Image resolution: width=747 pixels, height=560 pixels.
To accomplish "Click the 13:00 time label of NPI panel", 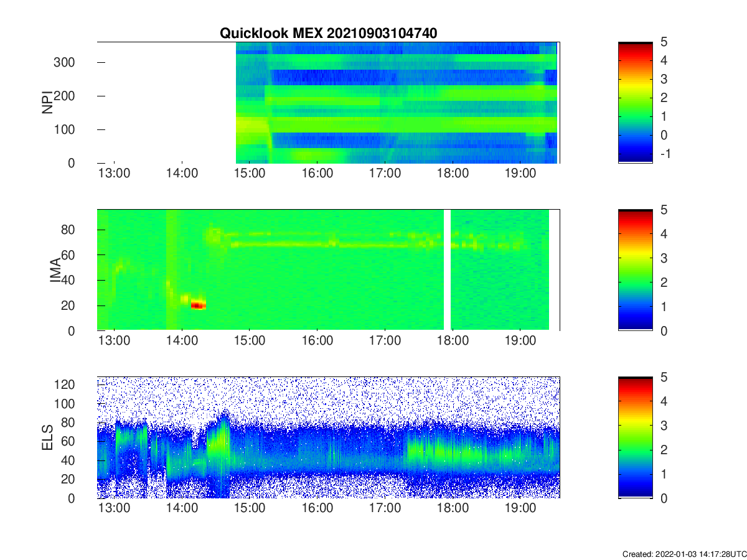I will click(115, 174).
